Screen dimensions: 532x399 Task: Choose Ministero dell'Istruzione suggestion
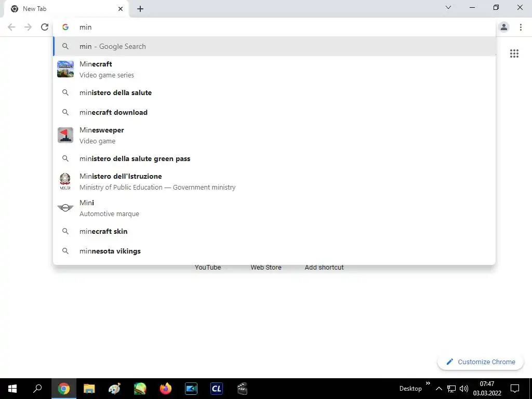[x=274, y=181]
